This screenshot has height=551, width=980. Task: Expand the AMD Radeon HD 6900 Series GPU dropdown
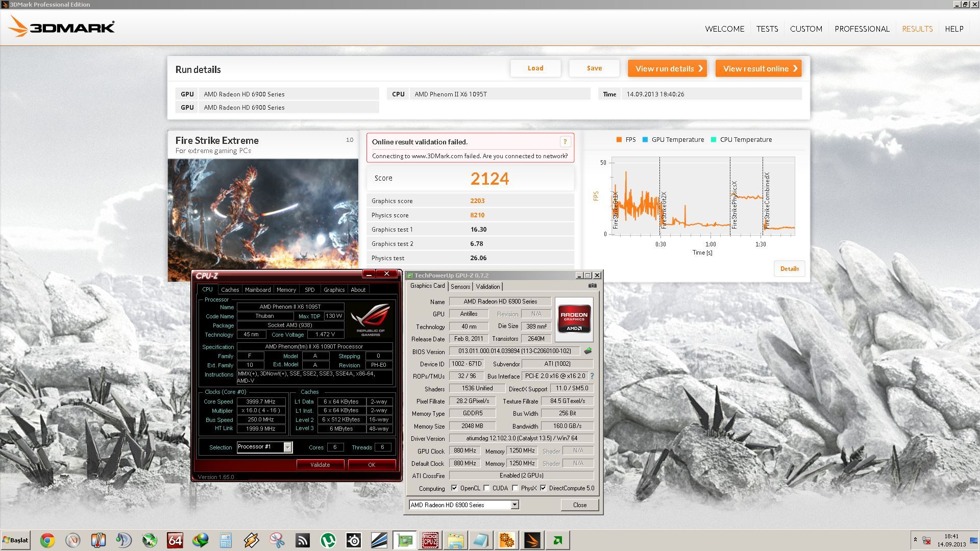coord(514,505)
